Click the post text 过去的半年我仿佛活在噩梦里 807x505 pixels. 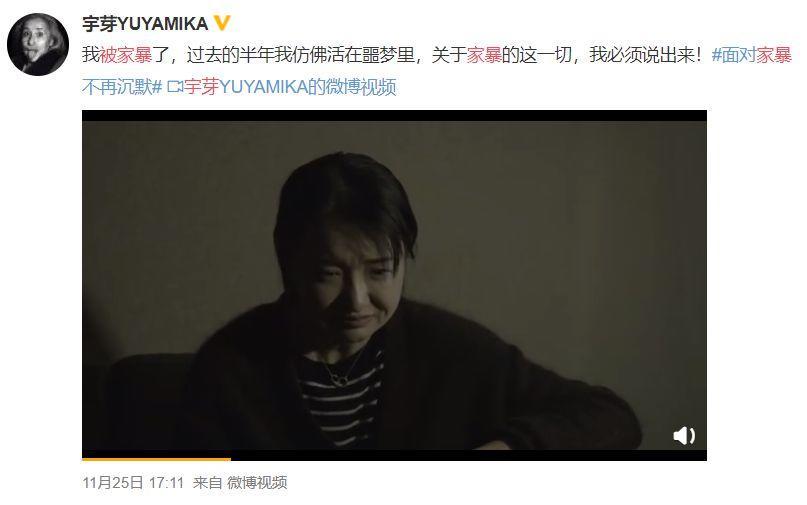click(301, 55)
